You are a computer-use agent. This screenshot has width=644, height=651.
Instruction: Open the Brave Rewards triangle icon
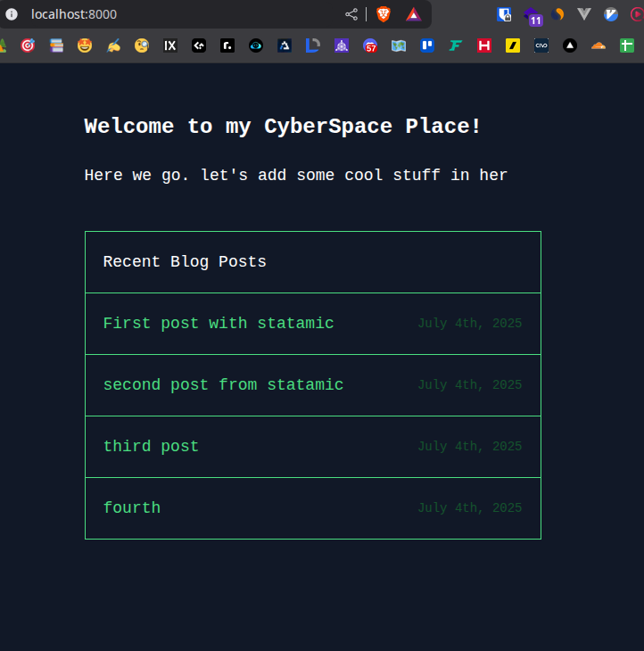click(414, 14)
